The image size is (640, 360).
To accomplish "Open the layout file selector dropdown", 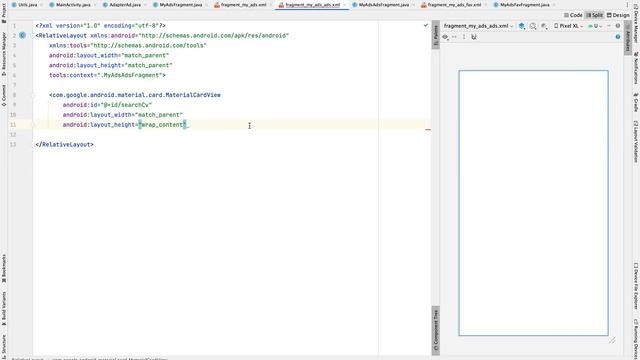I will [x=478, y=26].
